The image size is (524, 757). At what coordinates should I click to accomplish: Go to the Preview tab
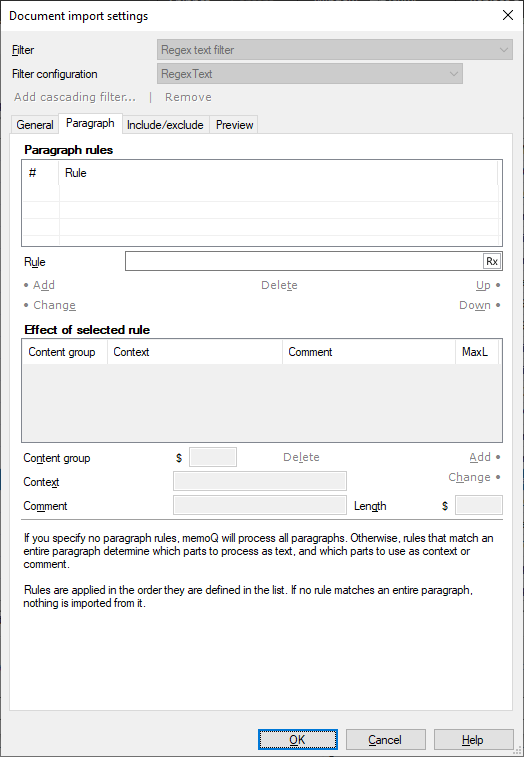click(234, 125)
